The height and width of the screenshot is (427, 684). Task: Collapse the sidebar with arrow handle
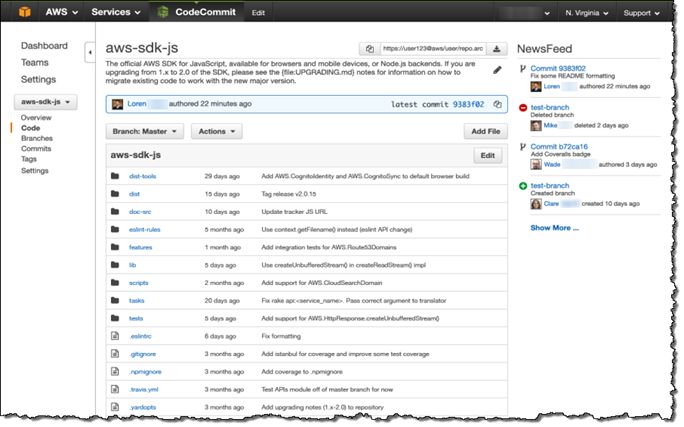coord(90,53)
